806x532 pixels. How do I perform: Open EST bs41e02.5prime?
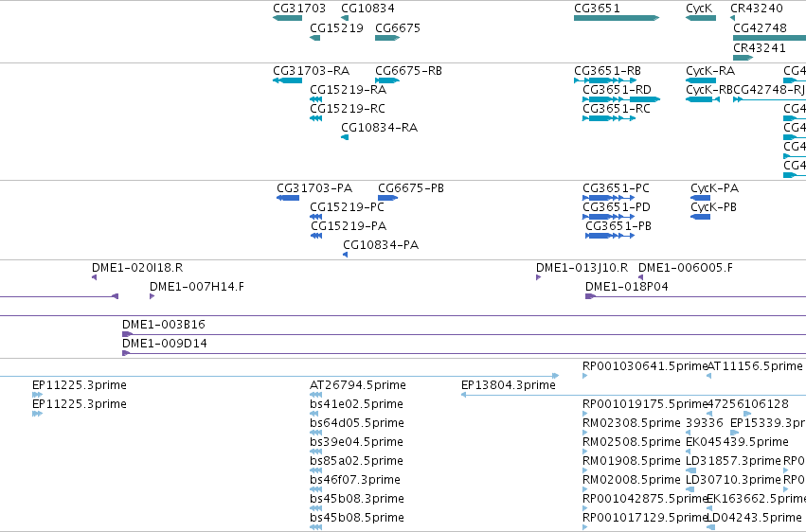pos(356,404)
